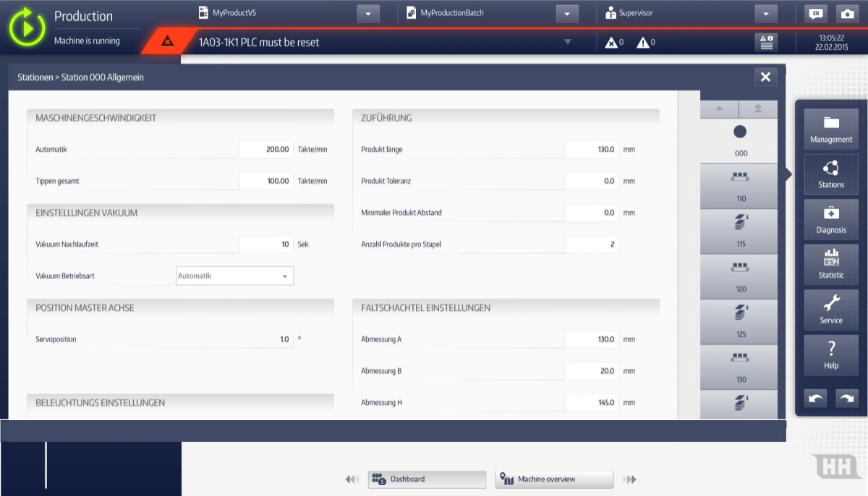
Task: Click the Dashboard button
Action: 427,479
